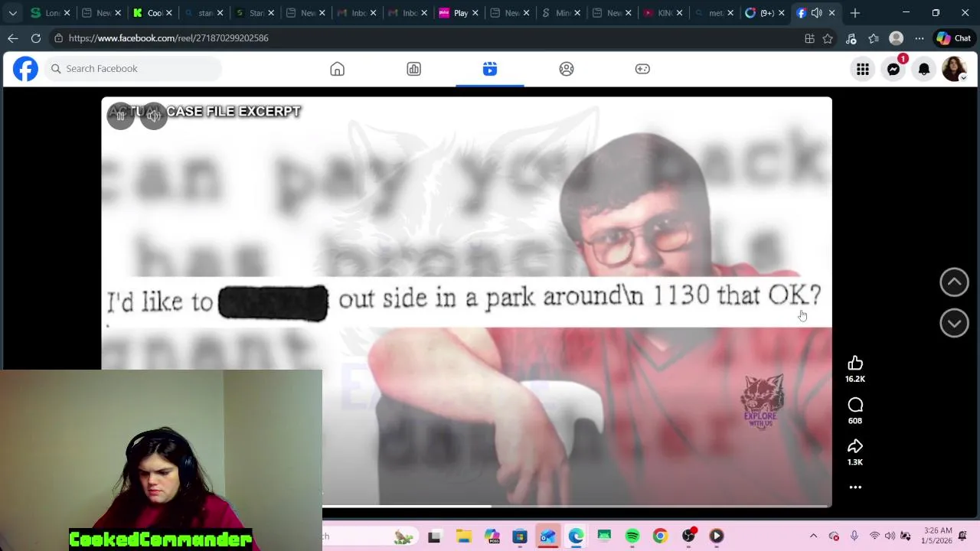Open the Facebook menu grid icon

click(863, 70)
